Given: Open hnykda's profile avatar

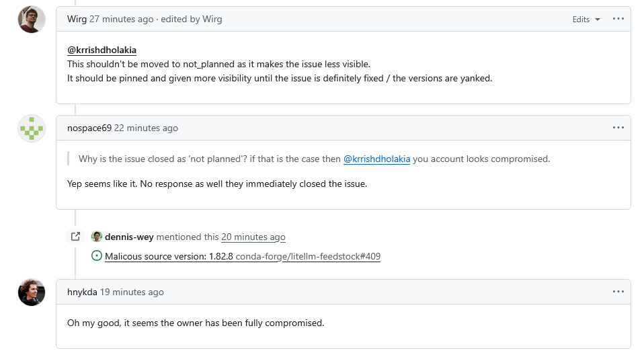Looking at the screenshot, I should tap(32, 292).
